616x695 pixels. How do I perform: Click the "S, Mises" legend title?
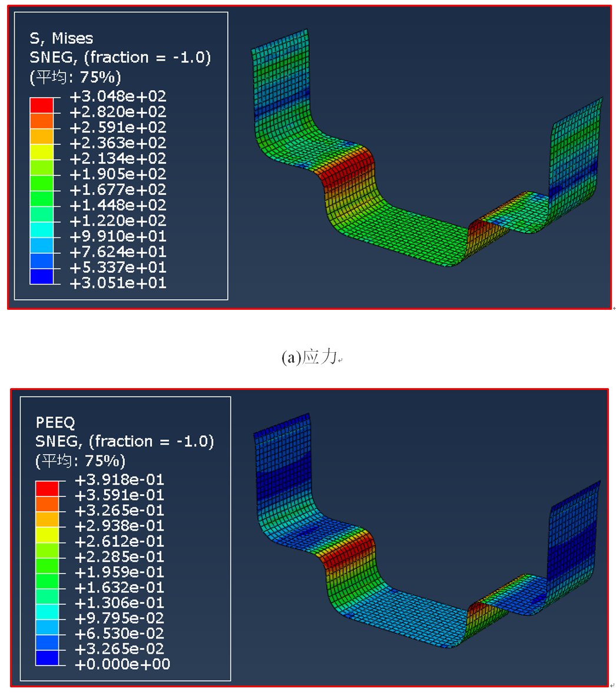click(61, 38)
